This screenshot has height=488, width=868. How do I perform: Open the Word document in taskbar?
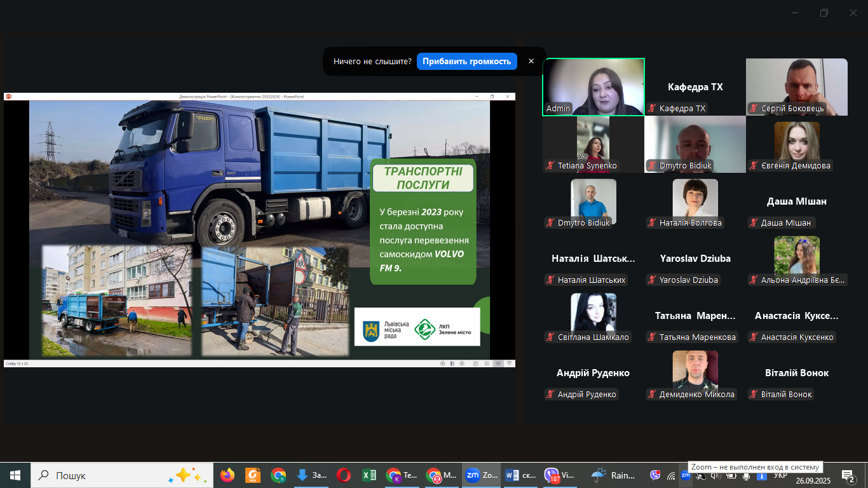pos(520,475)
